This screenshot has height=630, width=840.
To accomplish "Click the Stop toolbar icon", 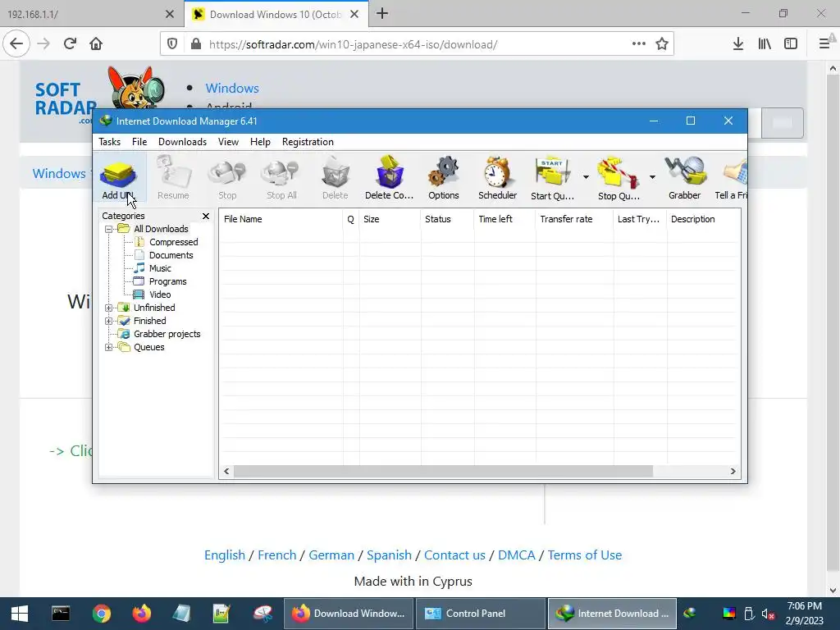I will pos(227,179).
